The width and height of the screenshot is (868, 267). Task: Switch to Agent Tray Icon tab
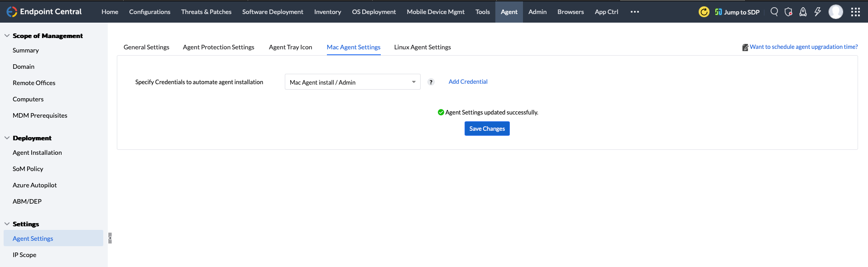coord(291,47)
